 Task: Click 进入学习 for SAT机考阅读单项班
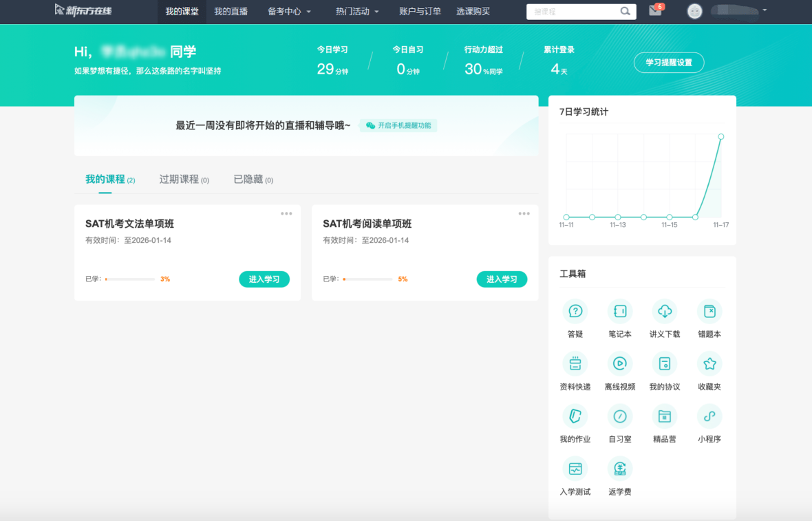pyautogui.click(x=502, y=279)
